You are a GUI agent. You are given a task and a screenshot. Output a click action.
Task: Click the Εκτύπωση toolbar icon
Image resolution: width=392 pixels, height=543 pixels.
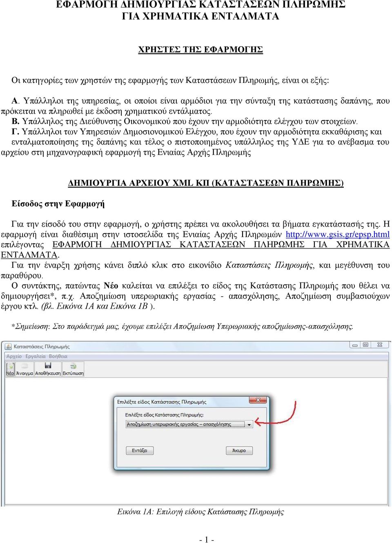tap(73, 369)
